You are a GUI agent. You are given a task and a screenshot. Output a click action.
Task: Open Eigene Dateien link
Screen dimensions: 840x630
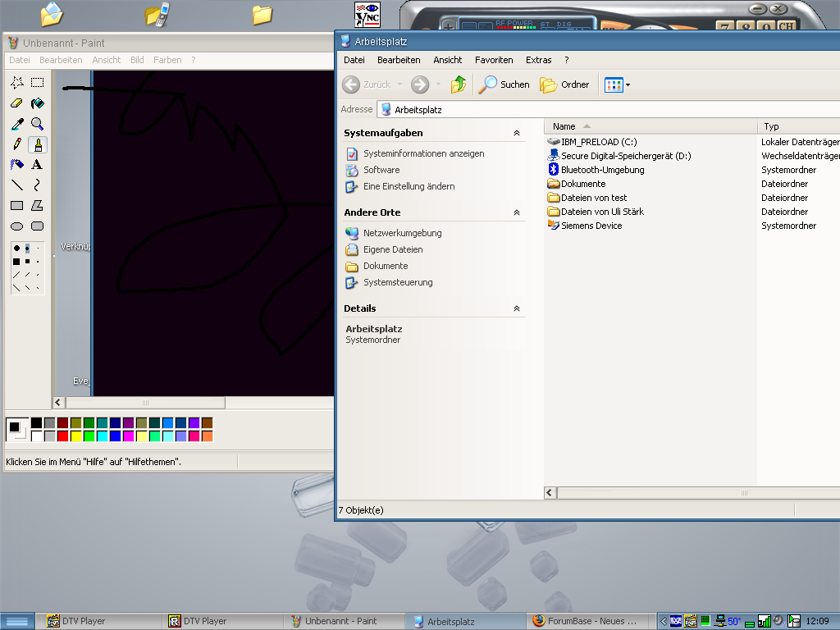pyautogui.click(x=393, y=249)
